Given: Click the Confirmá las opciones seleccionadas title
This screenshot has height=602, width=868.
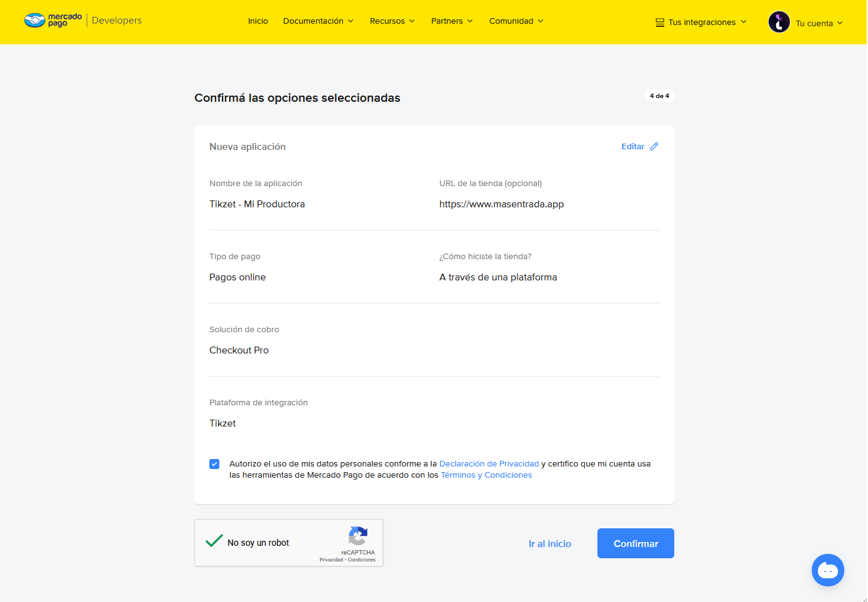Looking at the screenshot, I should (x=297, y=98).
